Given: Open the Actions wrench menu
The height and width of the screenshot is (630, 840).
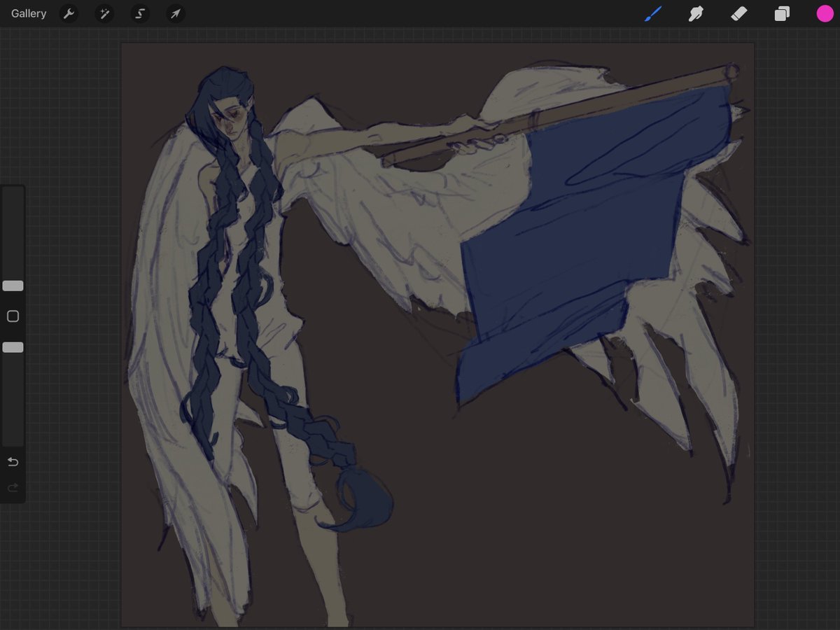Looking at the screenshot, I should pos(69,13).
